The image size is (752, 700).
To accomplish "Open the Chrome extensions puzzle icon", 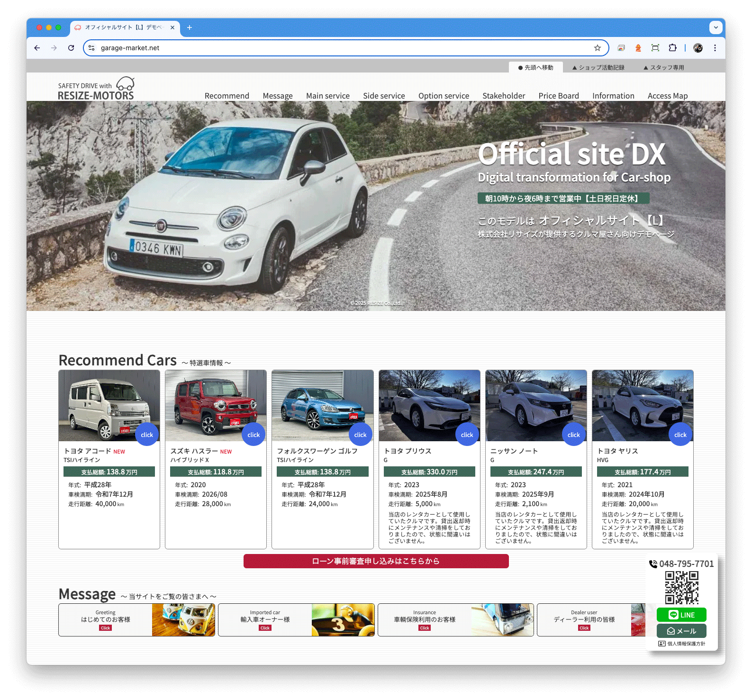I will click(672, 48).
